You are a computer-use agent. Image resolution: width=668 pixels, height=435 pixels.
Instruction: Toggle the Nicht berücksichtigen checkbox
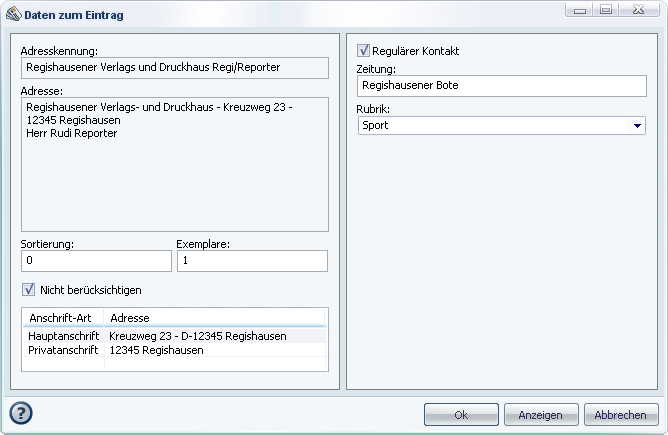tap(29, 290)
